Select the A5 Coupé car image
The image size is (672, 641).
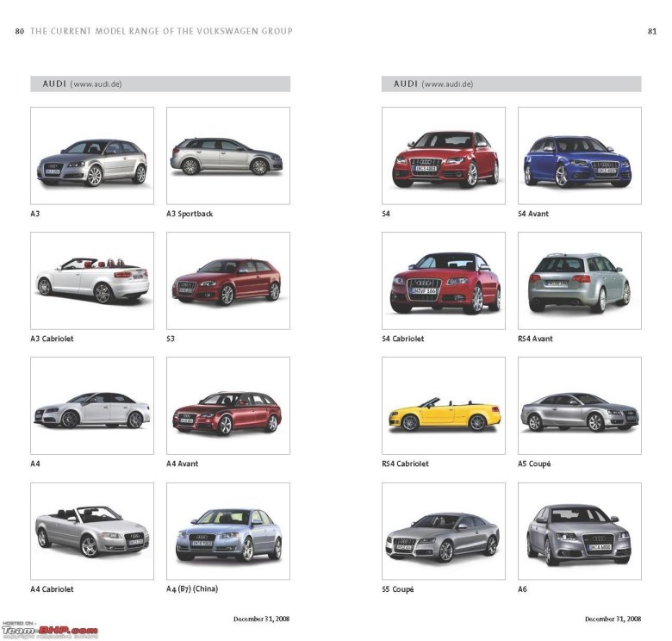point(579,406)
